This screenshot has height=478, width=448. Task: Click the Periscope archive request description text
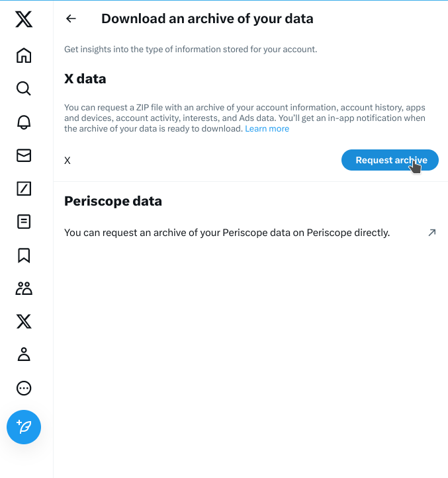[227, 233]
